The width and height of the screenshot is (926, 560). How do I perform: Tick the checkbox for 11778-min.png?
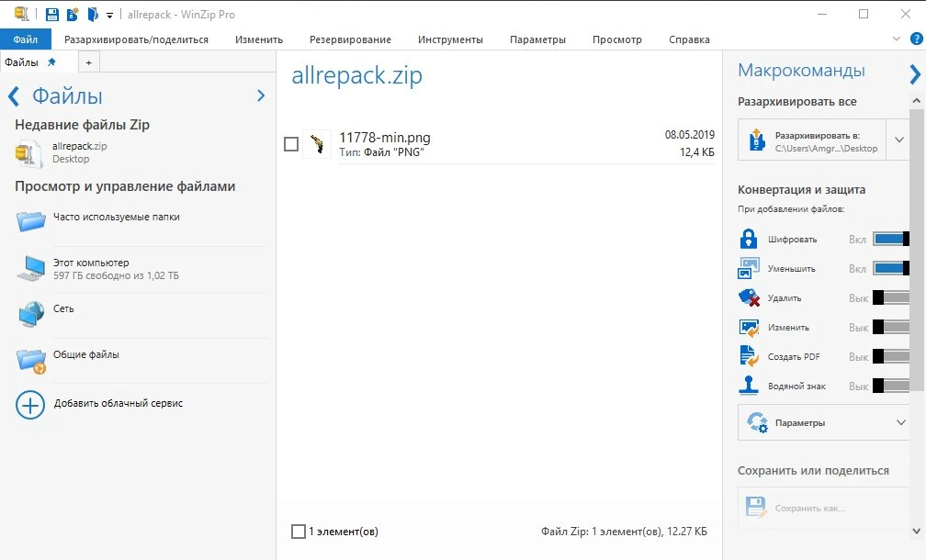click(291, 144)
